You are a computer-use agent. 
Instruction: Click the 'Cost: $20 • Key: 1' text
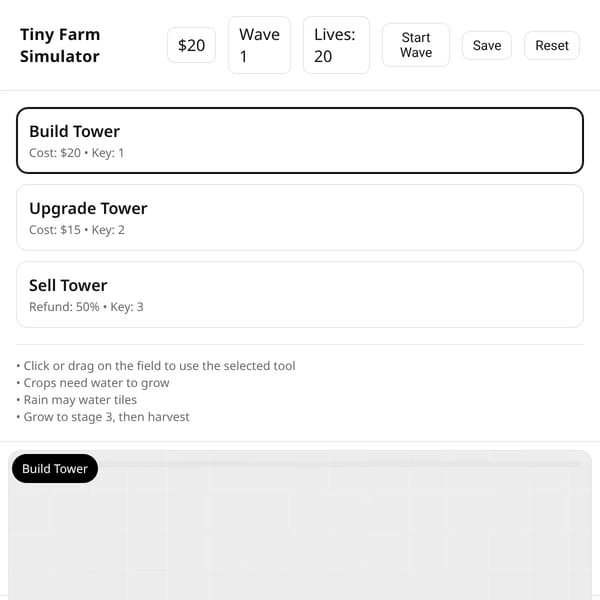pos(77,153)
